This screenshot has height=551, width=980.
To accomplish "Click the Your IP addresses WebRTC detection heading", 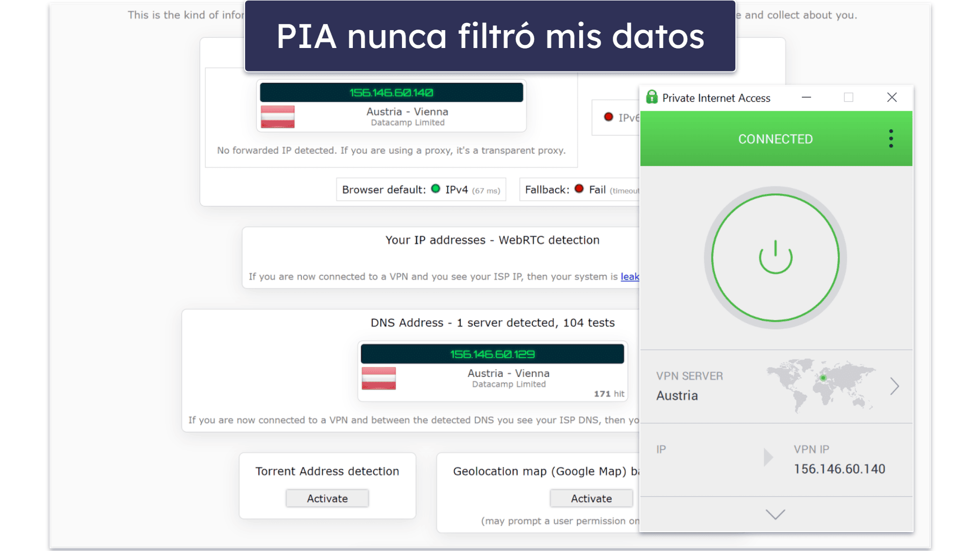I will point(492,240).
